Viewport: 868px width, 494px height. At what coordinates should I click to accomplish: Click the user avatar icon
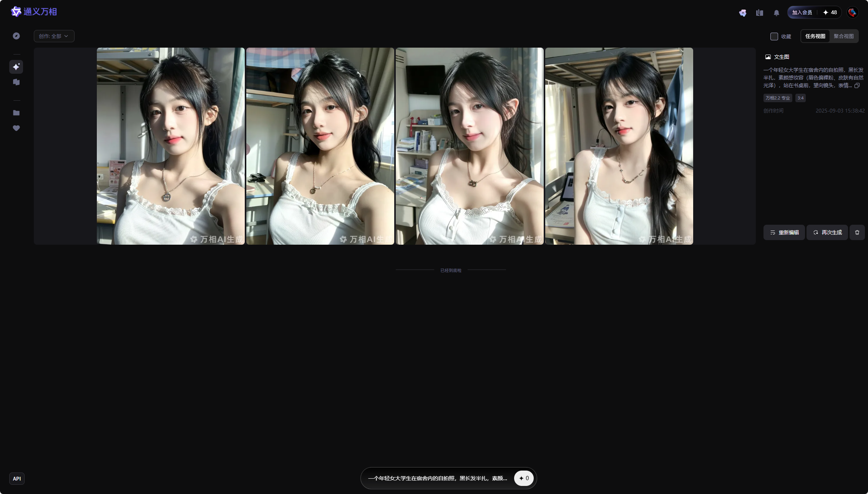click(852, 13)
